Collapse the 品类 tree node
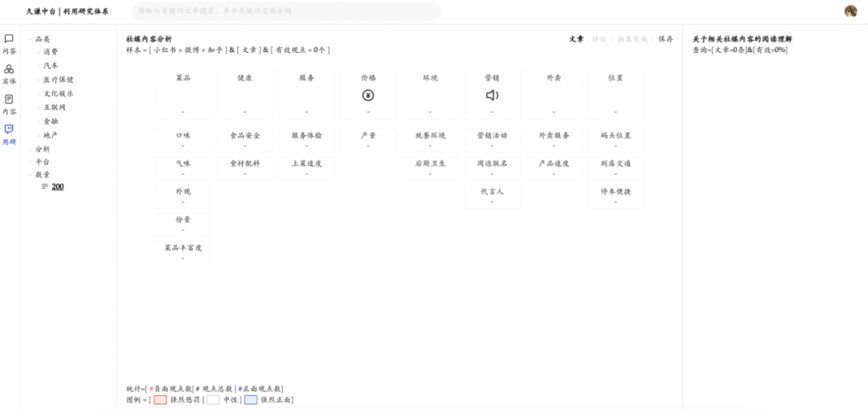Viewport: 868px width, 409px height. (31, 39)
